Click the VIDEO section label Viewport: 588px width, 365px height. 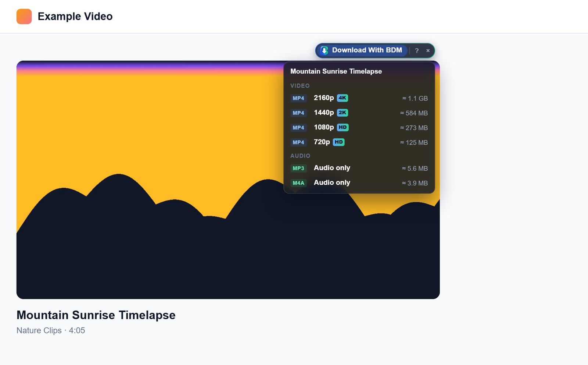300,86
